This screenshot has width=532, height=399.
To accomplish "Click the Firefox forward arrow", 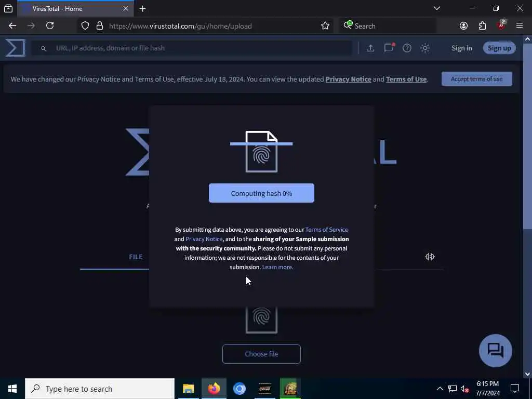I will click(31, 26).
